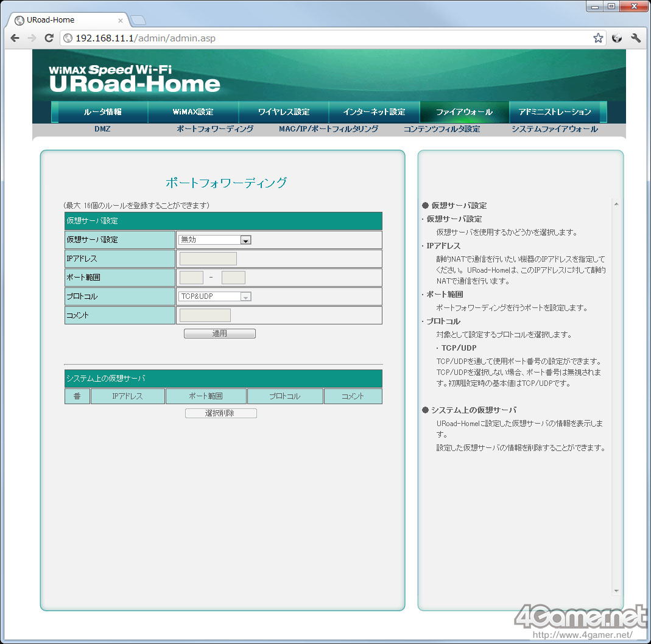
Task: Click the コメント column header
Action: (x=353, y=396)
